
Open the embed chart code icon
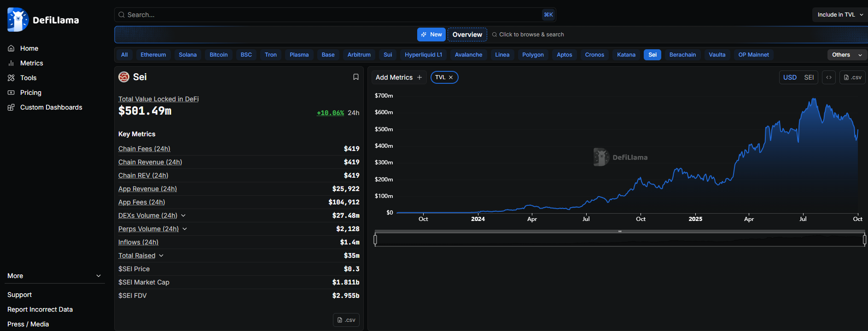click(829, 77)
